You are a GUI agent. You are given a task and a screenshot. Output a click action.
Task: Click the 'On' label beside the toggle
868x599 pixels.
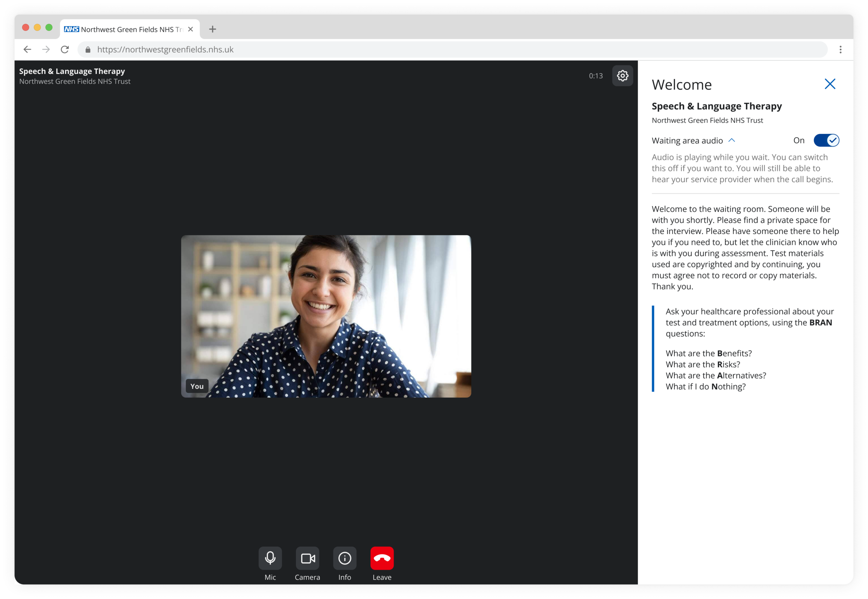(x=799, y=140)
